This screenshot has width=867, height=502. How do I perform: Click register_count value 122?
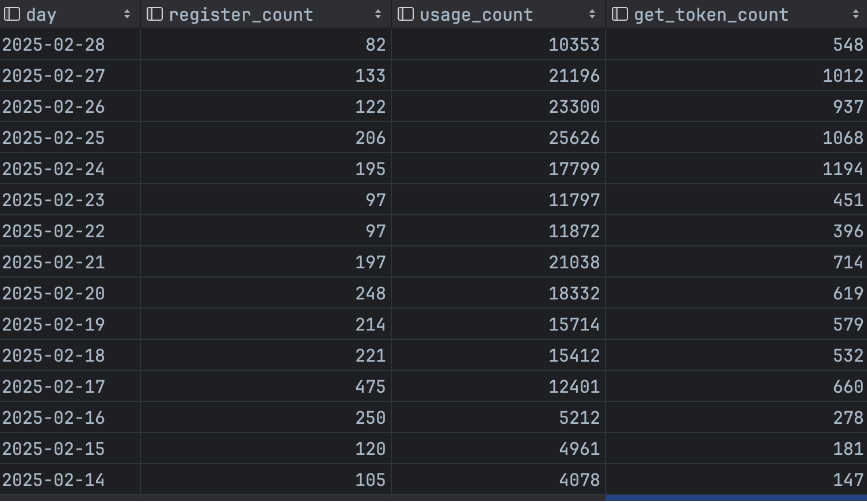370,107
